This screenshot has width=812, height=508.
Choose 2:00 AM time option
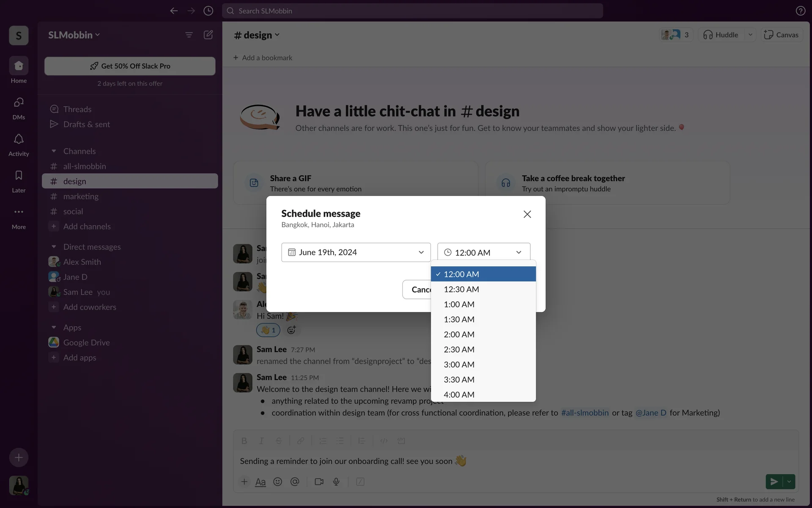pos(459,334)
